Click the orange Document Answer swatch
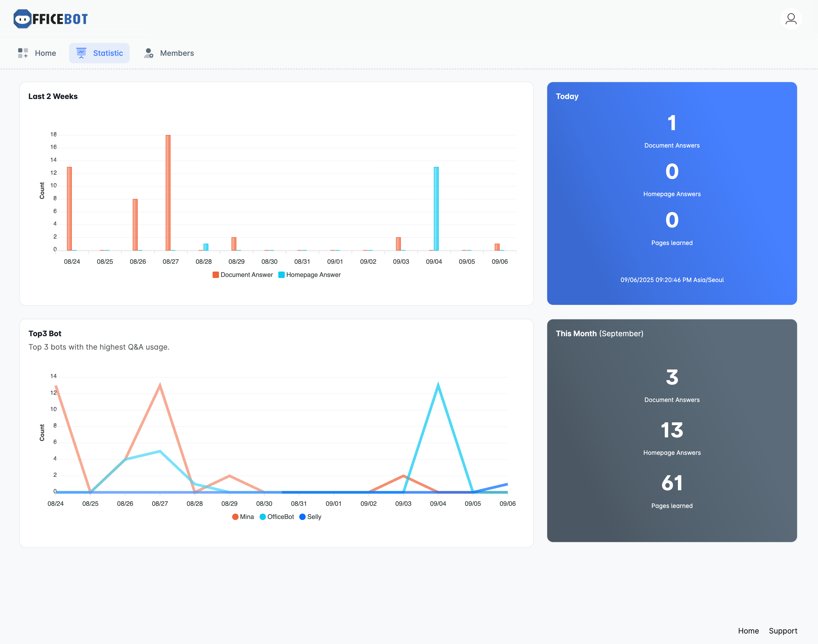Image resolution: width=818 pixels, height=644 pixels. coord(216,275)
